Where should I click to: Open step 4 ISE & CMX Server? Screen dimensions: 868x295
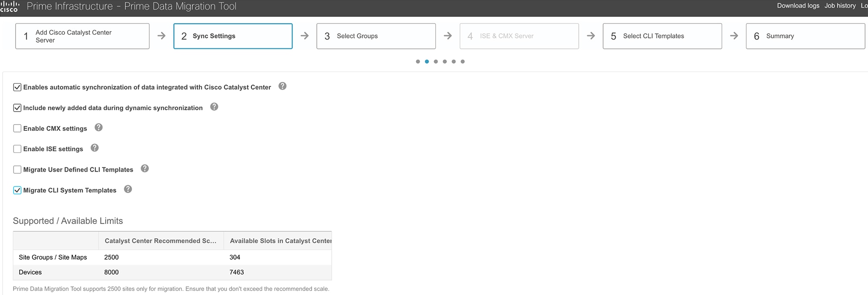click(519, 36)
